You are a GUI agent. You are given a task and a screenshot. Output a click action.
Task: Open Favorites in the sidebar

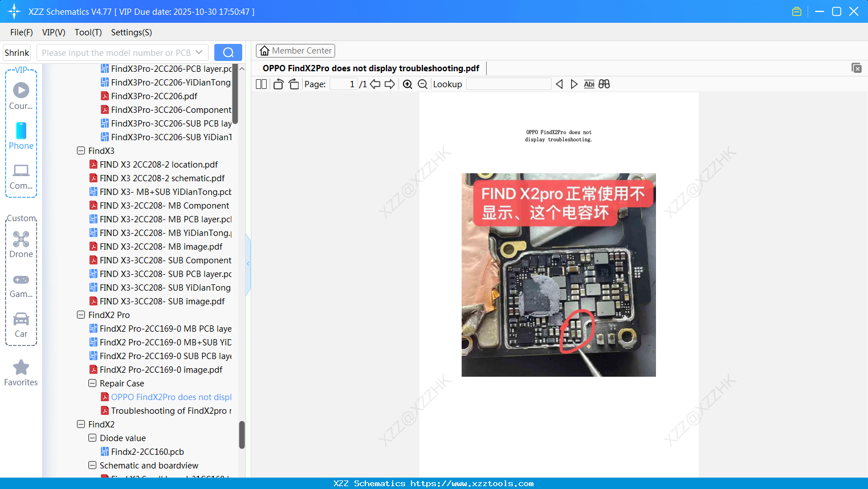click(x=21, y=373)
